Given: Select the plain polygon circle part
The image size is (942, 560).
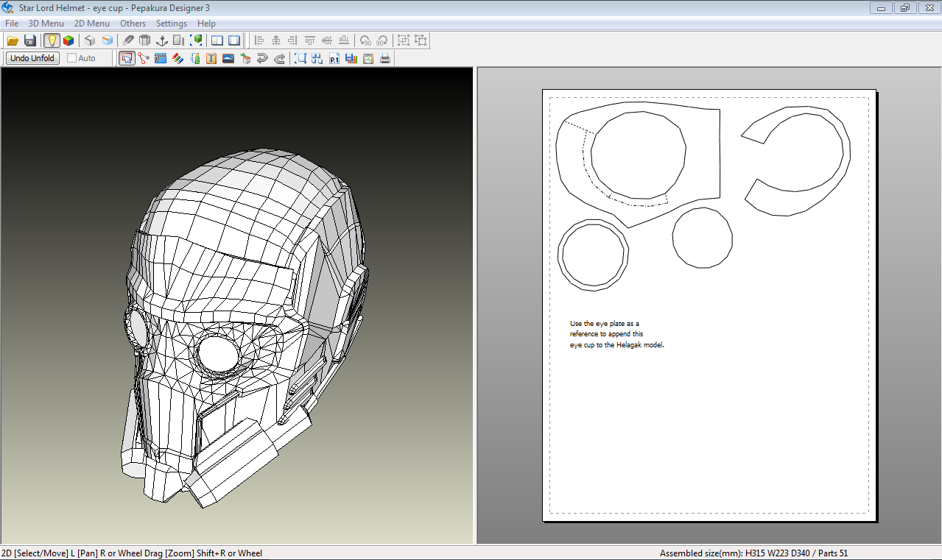Looking at the screenshot, I should [703, 238].
